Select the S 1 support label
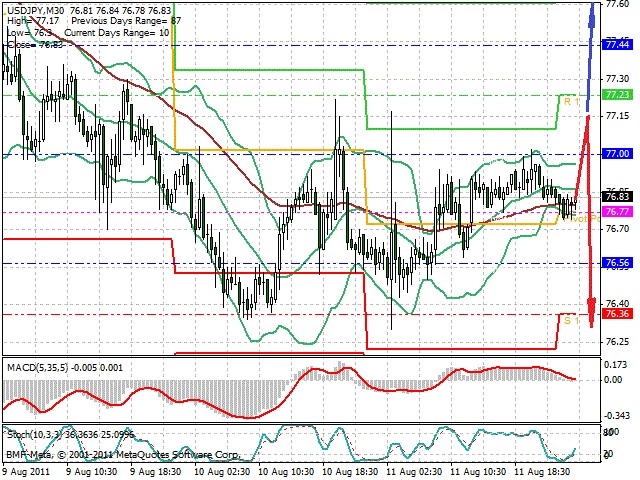The height and width of the screenshot is (480, 640). (x=571, y=320)
